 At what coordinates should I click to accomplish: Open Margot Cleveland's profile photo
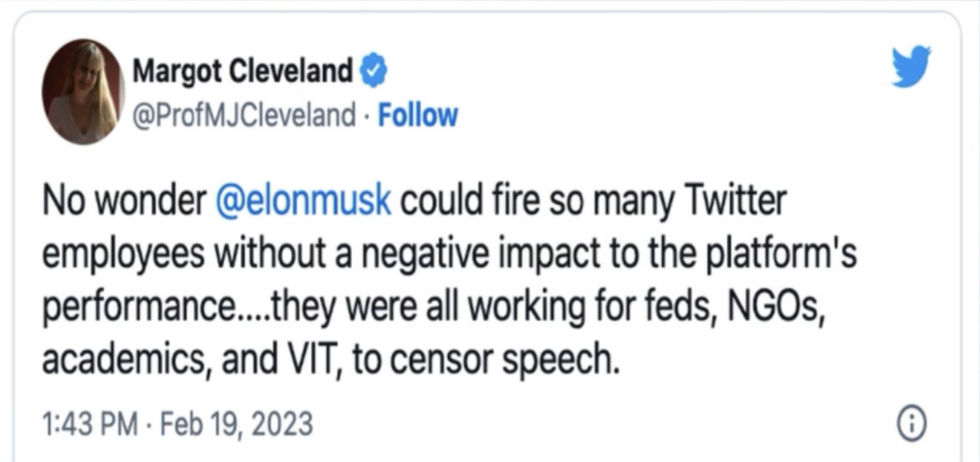click(82, 91)
